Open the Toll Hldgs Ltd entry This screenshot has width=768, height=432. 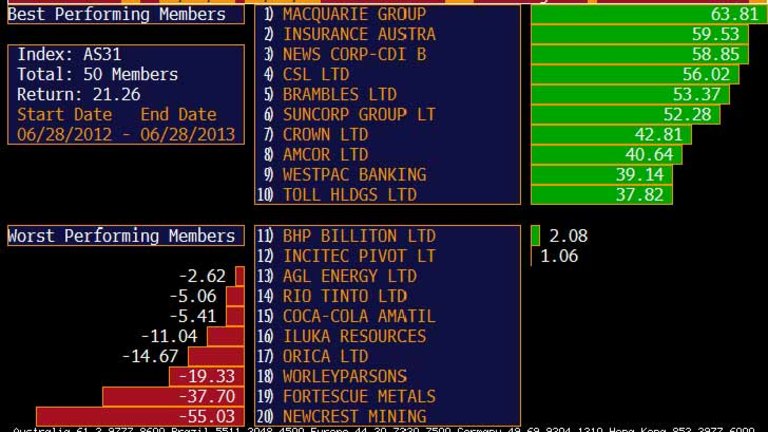[348, 194]
